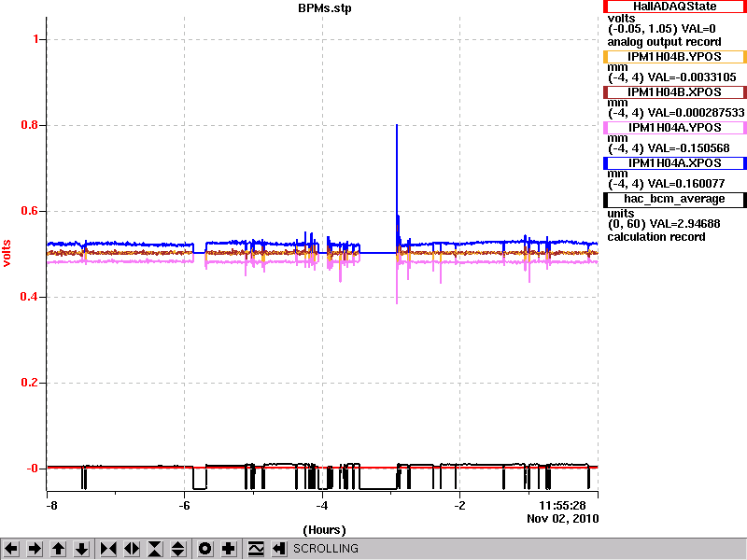747x560 pixels.
Task: Click the BPMs.stp plot title
Action: pos(325,8)
